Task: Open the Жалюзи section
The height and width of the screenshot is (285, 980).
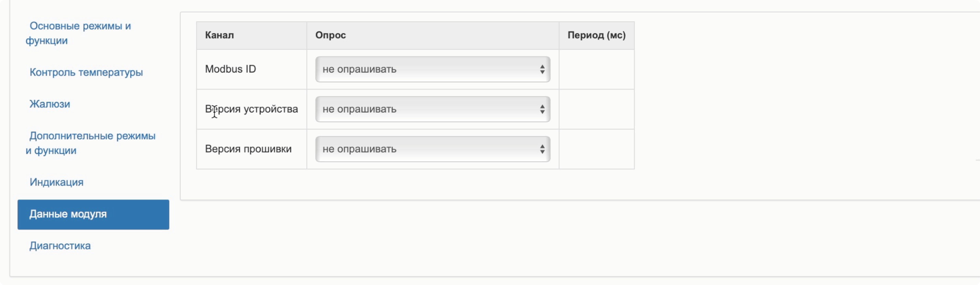Action: [x=50, y=104]
